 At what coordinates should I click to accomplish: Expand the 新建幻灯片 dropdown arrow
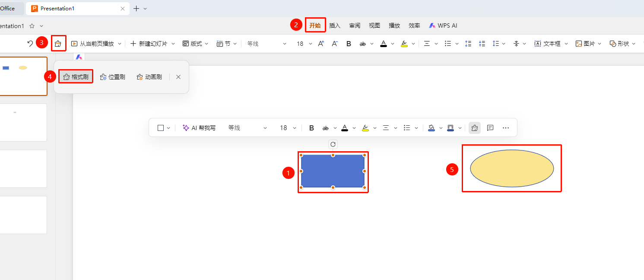pyautogui.click(x=173, y=44)
